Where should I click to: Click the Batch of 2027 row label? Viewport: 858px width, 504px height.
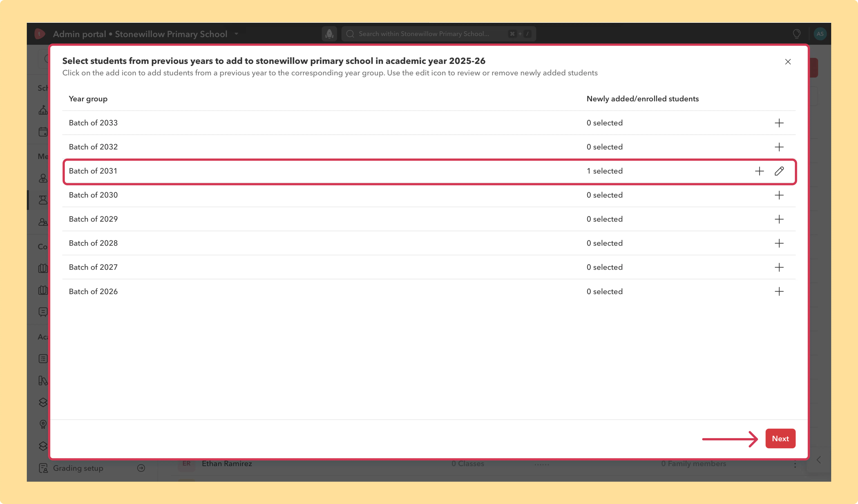coord(93,267)
